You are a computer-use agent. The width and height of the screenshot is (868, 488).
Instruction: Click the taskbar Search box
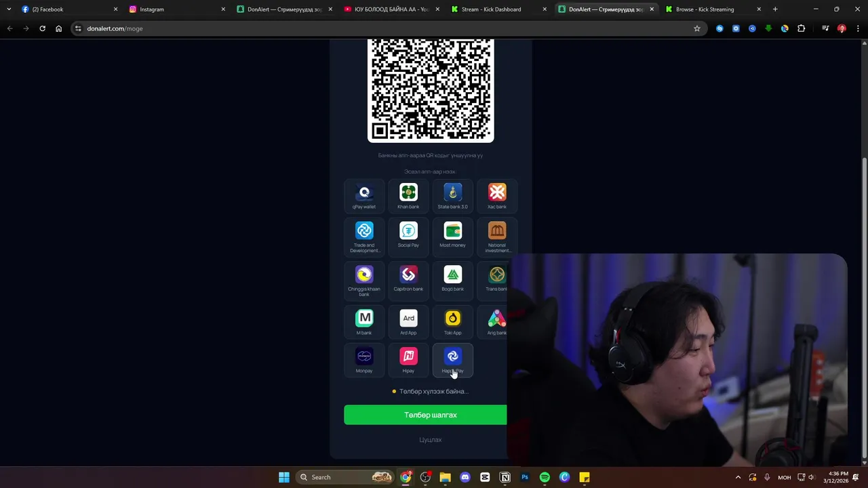tap(346, 477)
